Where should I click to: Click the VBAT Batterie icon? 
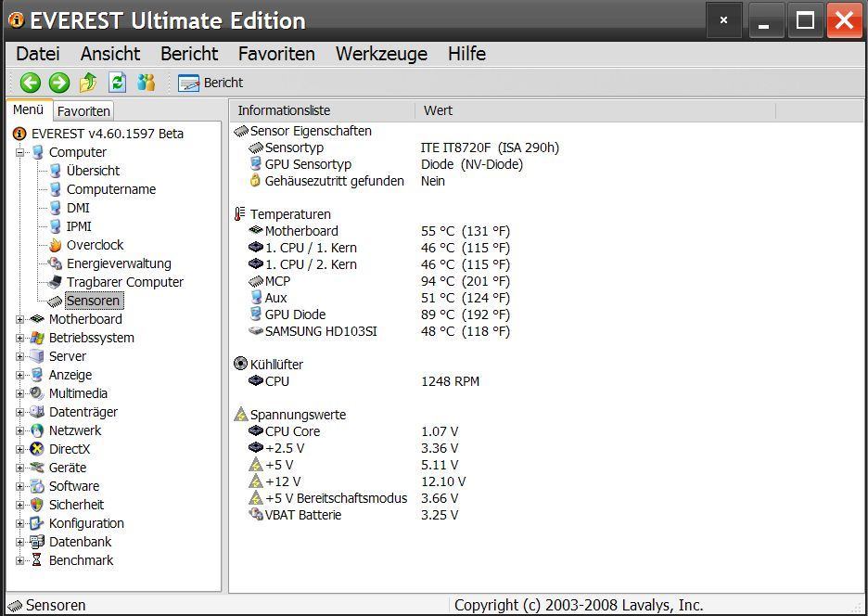(256, 515)
